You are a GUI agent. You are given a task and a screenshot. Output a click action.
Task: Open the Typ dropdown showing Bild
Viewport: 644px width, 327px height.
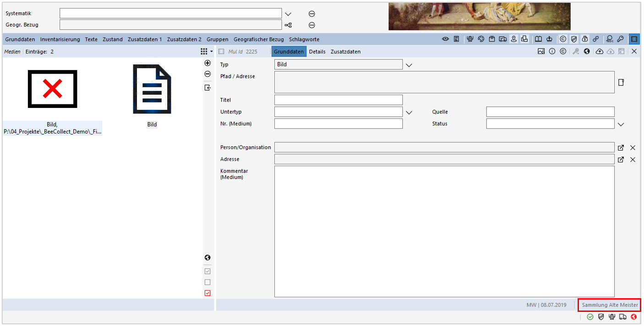pyautogui.click(x=409, y=64)
